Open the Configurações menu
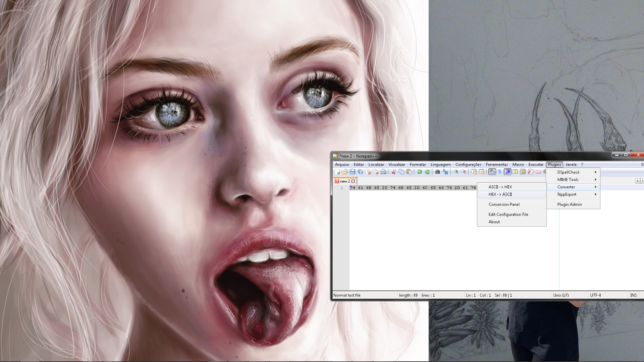This screenshot has width=644, height=362. (x=468, y=165)
